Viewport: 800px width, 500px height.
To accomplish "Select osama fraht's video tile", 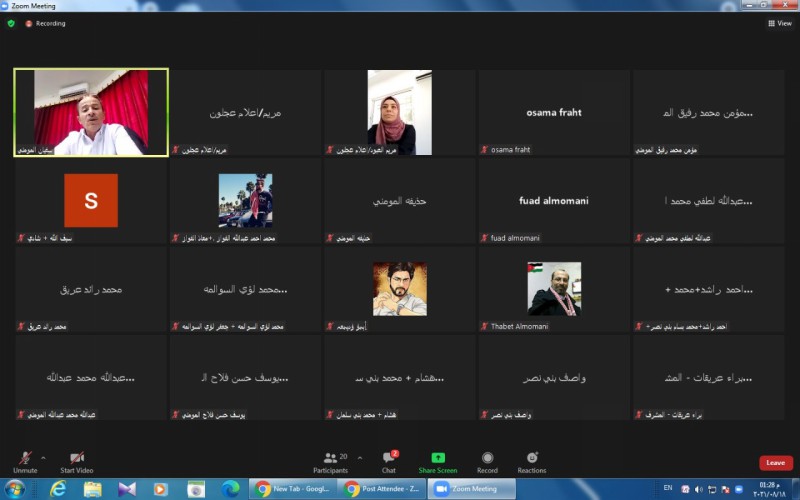I will [x=553, y=112].
